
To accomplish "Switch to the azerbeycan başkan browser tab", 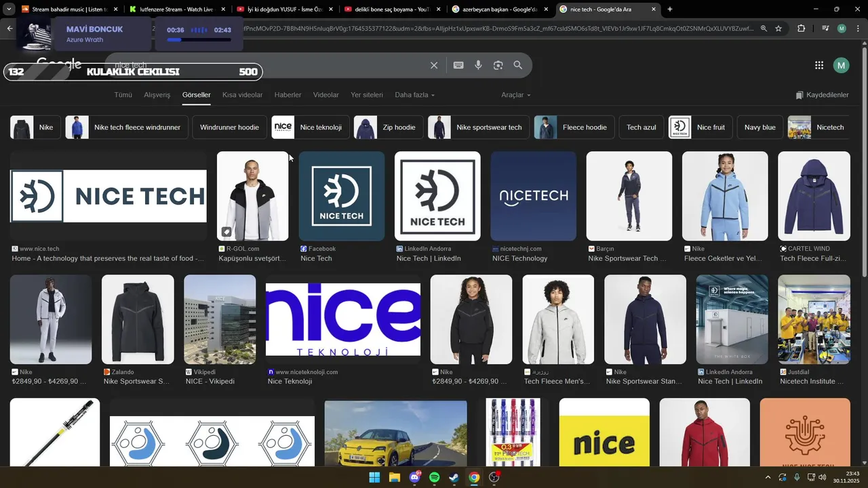I will click(x=501, y=9).
